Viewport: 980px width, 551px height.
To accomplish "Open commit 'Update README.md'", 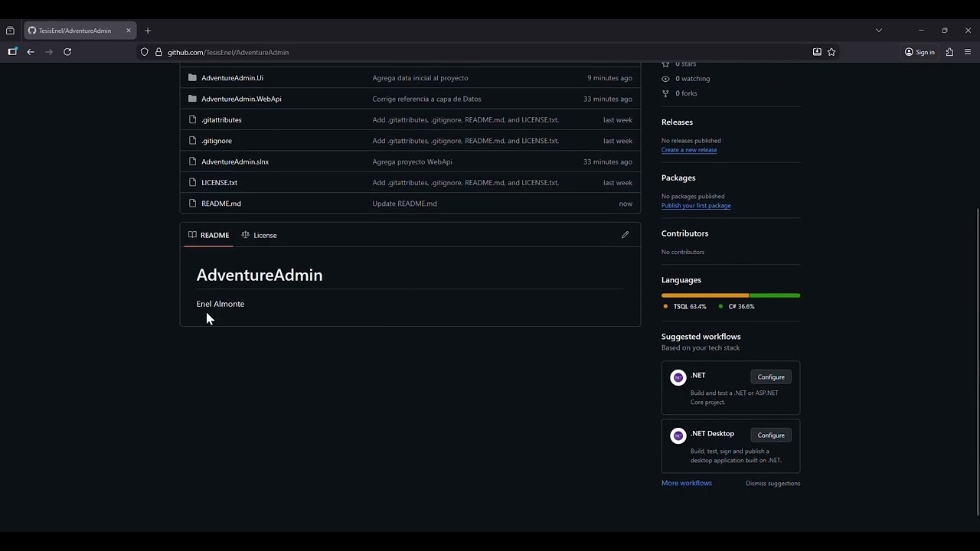I will (x=404, y=204).
